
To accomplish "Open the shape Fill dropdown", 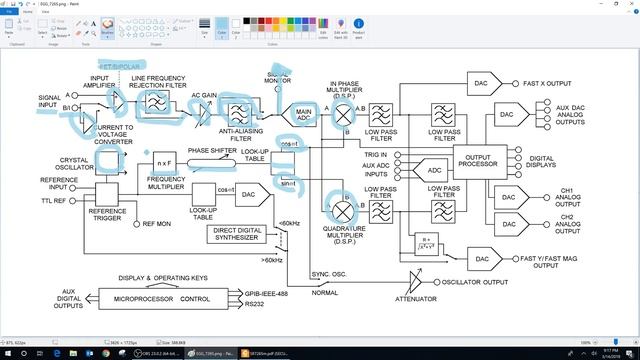I will 179,28.
